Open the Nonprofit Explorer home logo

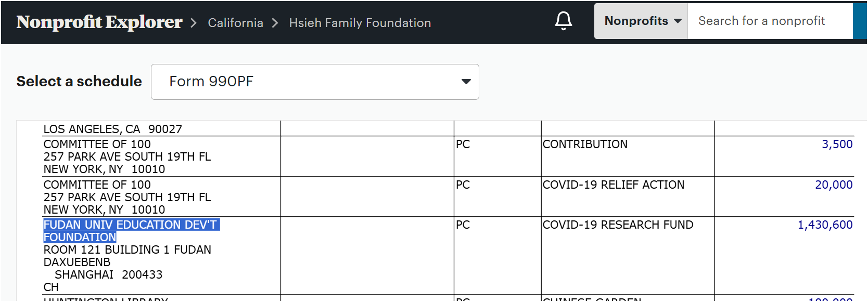(x=99, y=22)
